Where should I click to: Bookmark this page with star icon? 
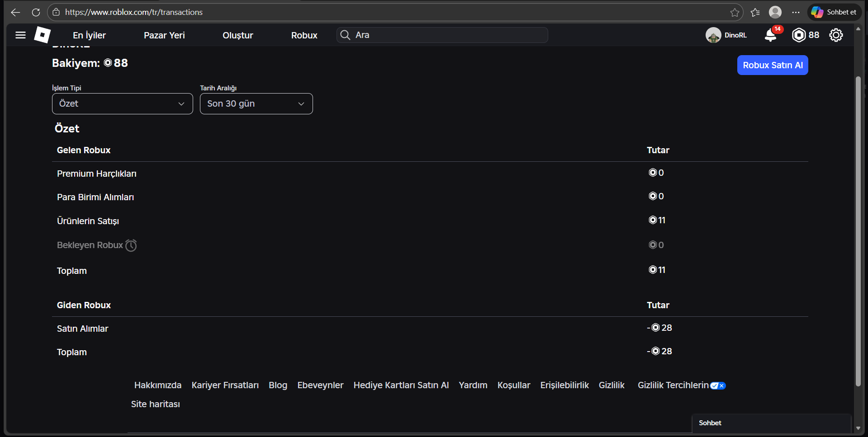pos(735,12)
